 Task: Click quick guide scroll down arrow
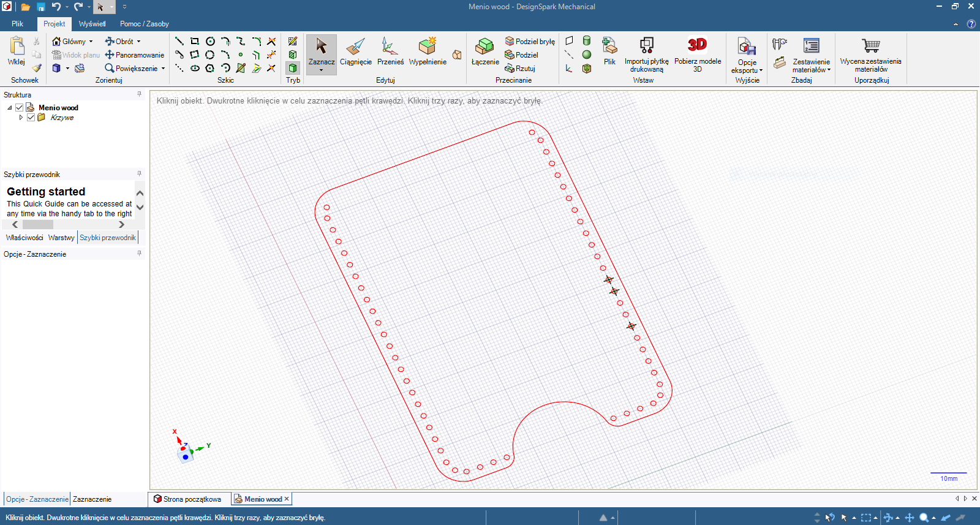[140, 207]
